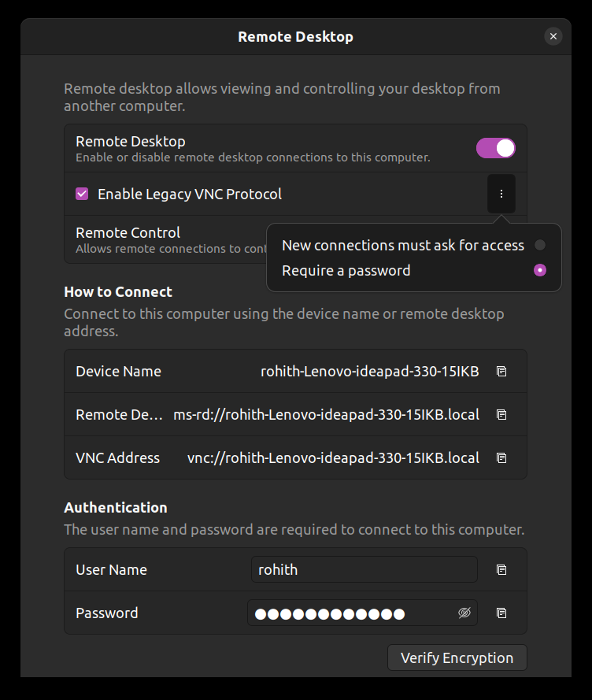Click the Verify Encryption button

pos(457,657)
